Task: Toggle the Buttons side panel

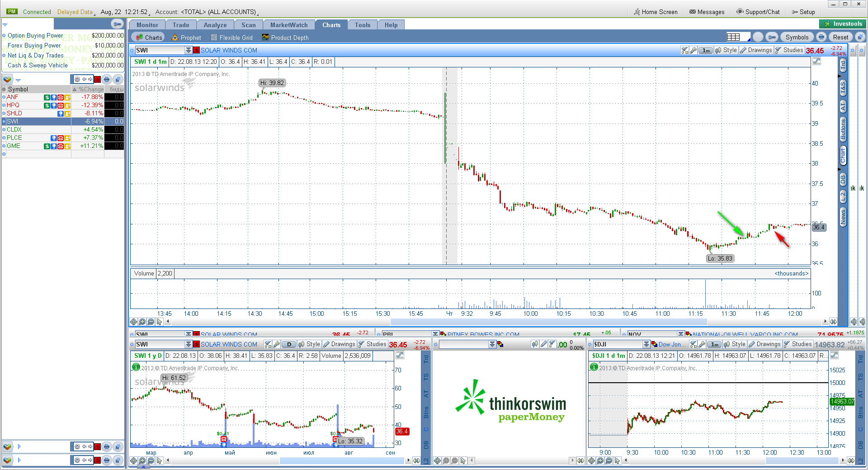Action: (x=843, y=129)
